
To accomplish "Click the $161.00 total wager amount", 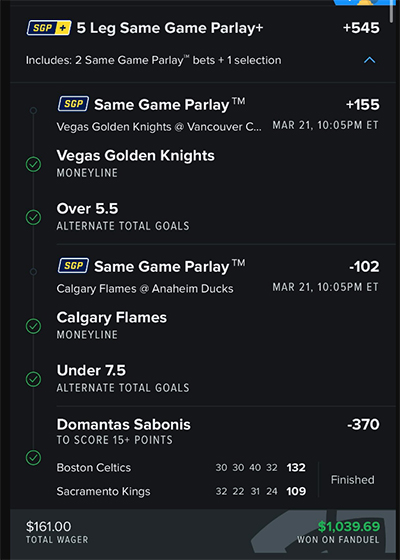I will click(x=49, y=526).
